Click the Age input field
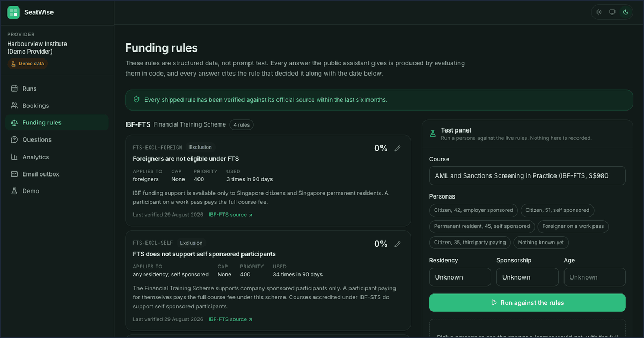Image resolution: width=644 pixels, height=338 pixels. pos(594,277)
